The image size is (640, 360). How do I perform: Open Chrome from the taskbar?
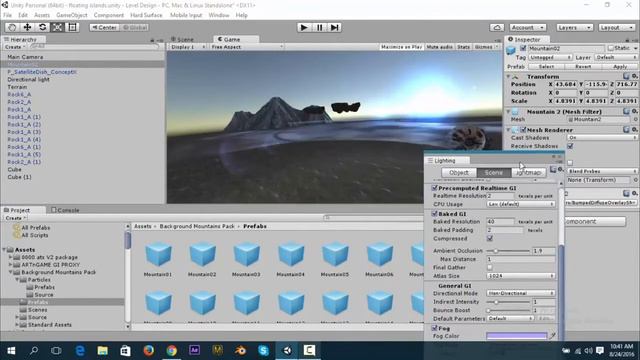tap(171, 351)
